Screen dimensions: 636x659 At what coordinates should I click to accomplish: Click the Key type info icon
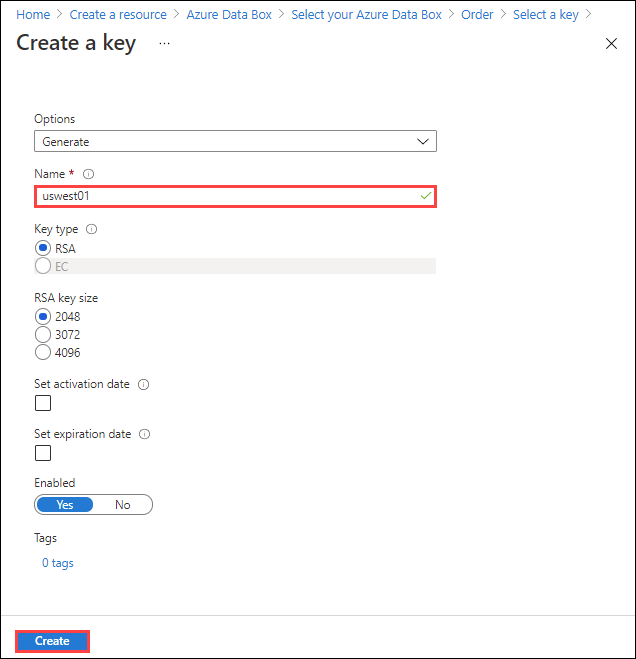coord(91,229)
